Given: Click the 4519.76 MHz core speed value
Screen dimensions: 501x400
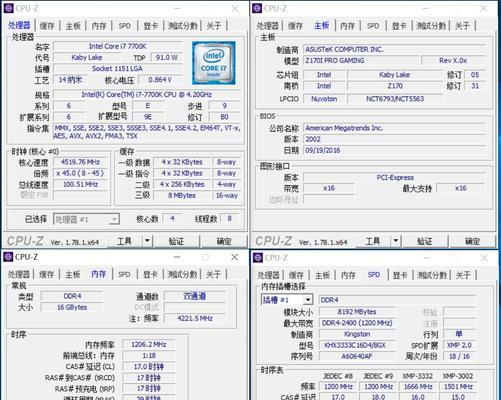Looking at the screenshot, I should (x=80, y=162).
